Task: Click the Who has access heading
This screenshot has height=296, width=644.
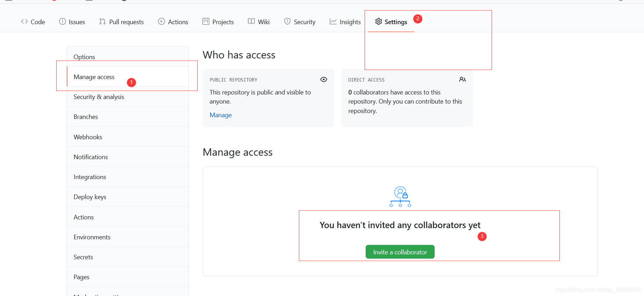Action: 239,55
